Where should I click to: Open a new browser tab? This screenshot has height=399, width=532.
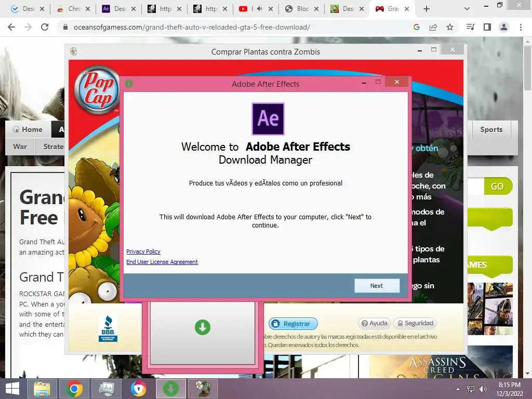click(427, 9)
